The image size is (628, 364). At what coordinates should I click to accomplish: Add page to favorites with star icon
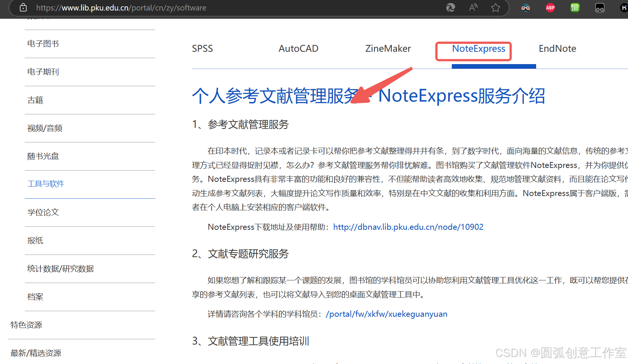[496, 7]
